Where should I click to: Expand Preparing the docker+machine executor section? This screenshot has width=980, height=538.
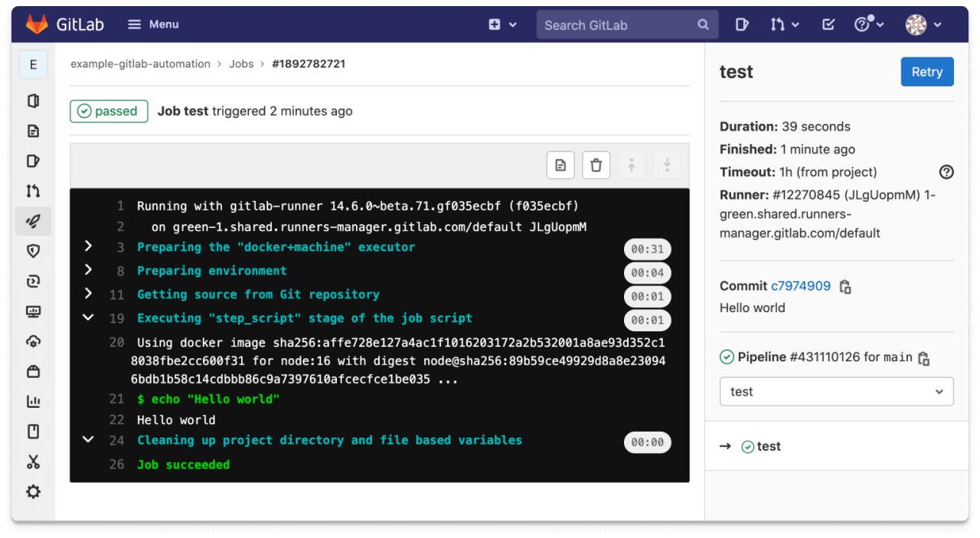[x=88, y=246]
